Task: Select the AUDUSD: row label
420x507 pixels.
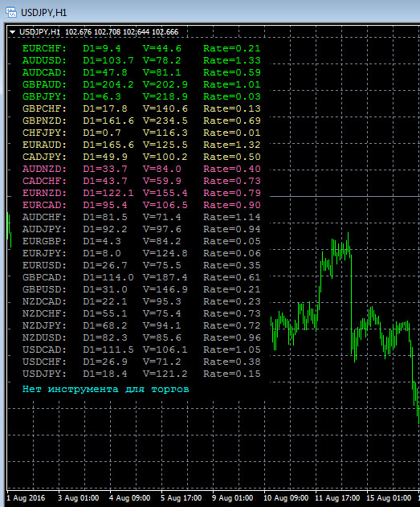Action: tap(44, 60)
